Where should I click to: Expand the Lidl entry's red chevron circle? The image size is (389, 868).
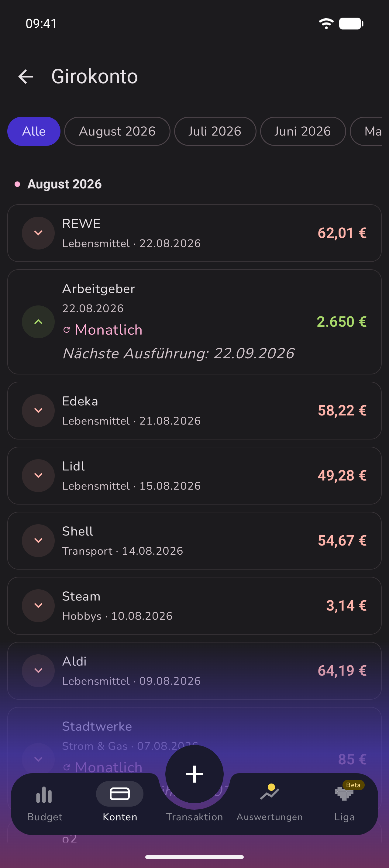38,475
